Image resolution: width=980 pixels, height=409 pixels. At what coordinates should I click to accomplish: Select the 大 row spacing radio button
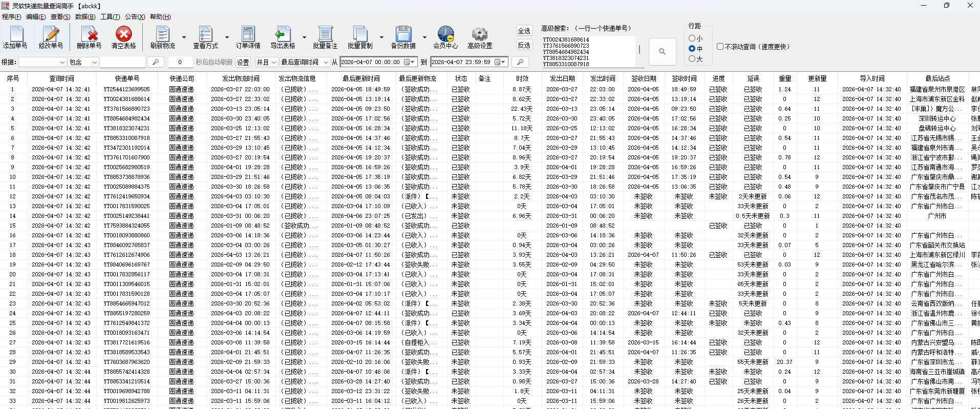692,59
